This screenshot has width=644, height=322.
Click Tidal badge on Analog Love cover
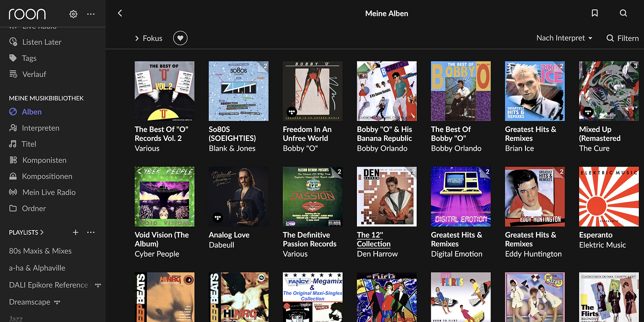(x=217, y=217)
